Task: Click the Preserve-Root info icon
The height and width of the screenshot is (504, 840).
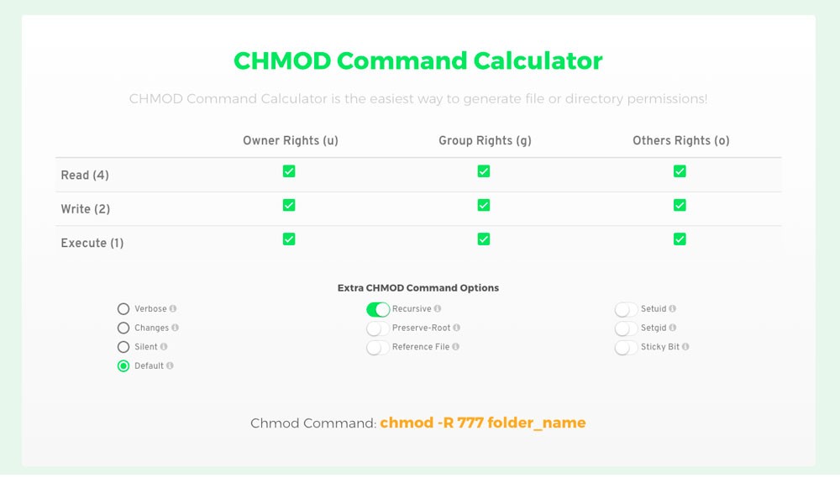Action: point(457,328)
